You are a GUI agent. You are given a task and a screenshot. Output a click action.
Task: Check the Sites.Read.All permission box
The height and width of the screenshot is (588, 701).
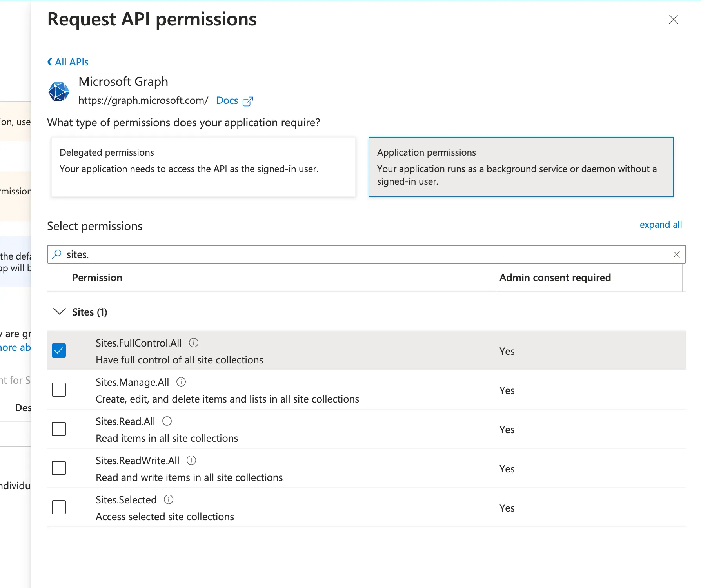click(59, 429)
